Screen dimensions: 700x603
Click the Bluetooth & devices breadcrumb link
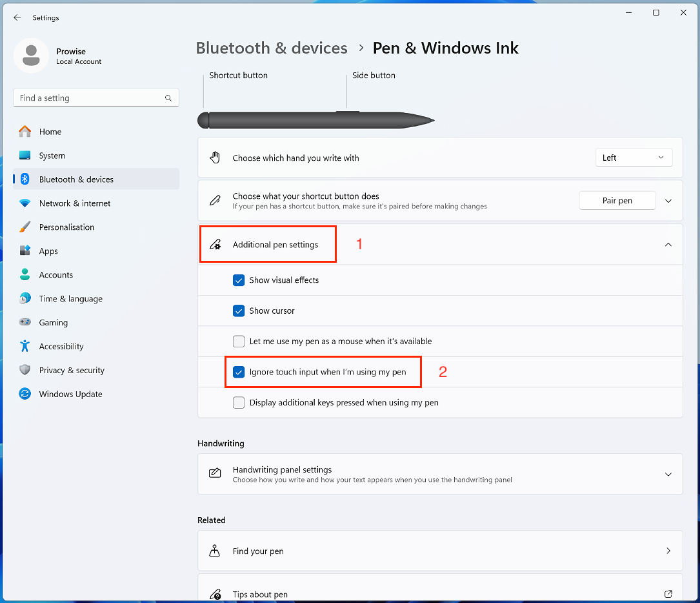coord(272,48)
